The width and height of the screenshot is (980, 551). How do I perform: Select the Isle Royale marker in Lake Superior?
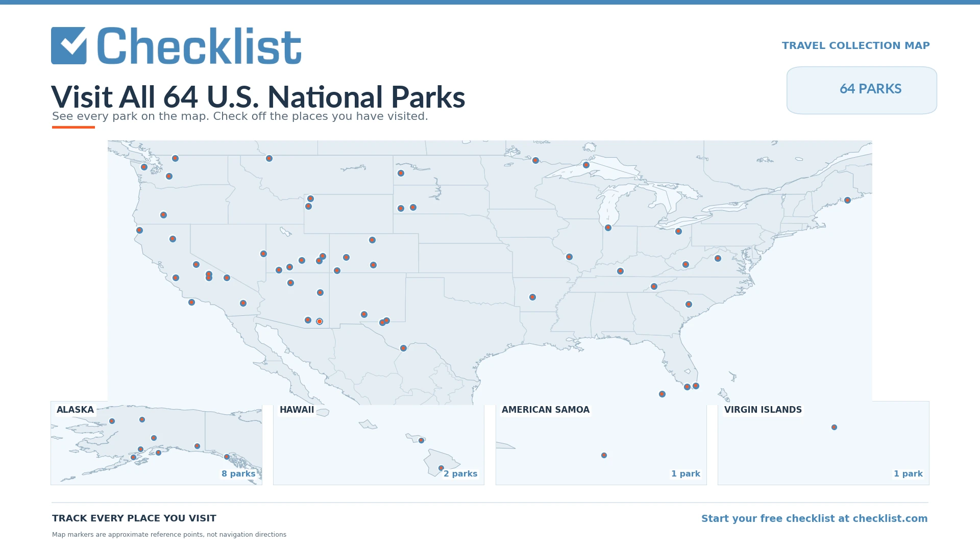pos(586,165)
